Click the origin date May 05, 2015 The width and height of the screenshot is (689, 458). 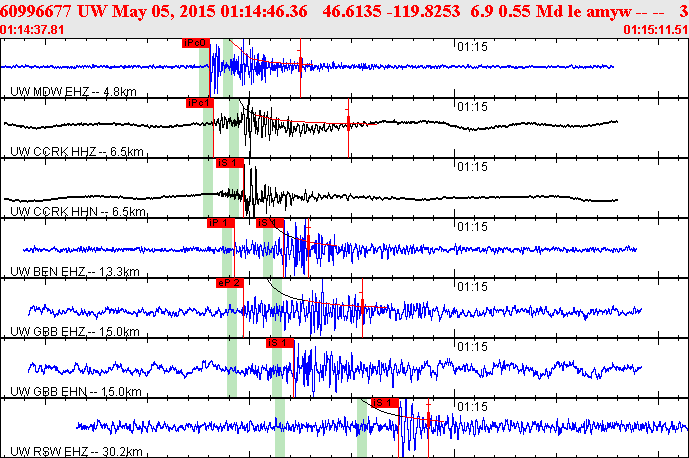[x=164, y=11]
